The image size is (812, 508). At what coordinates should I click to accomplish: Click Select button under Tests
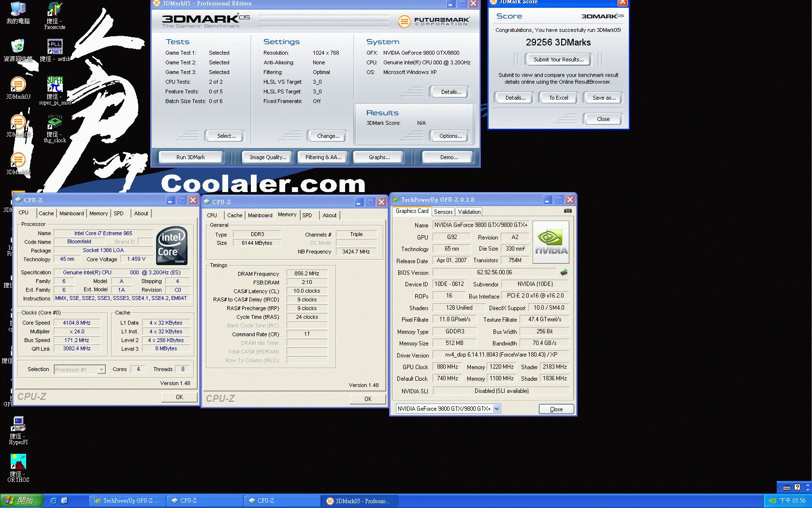point(224,136)
